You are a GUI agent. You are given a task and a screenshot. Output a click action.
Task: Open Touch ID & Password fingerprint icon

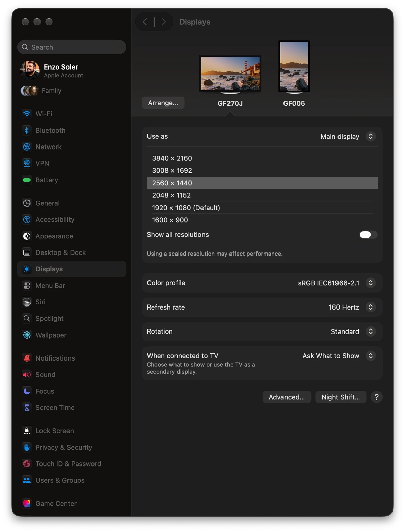[x=27, y=464]
